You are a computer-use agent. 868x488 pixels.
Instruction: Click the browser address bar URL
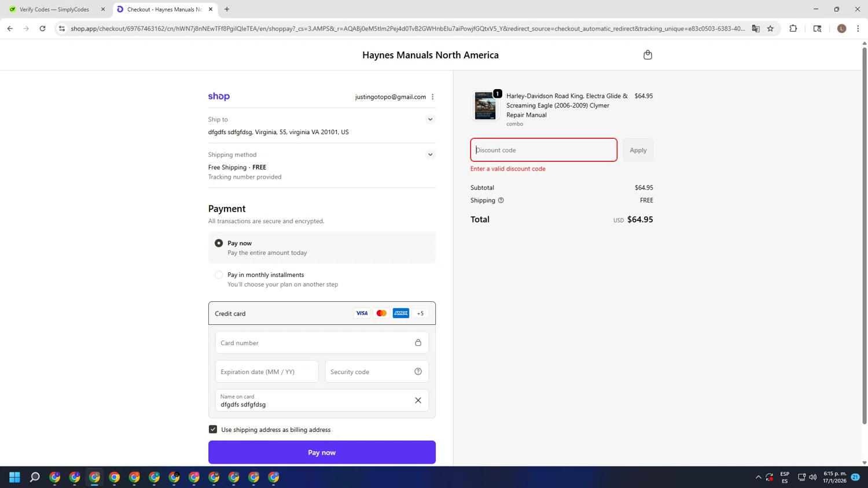(x=408, y=28)
